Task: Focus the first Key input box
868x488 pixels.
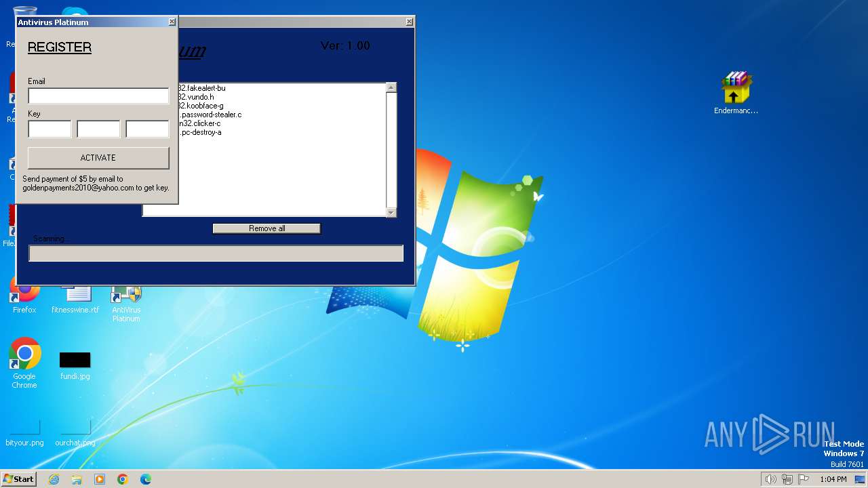Action: click(50, 129)
